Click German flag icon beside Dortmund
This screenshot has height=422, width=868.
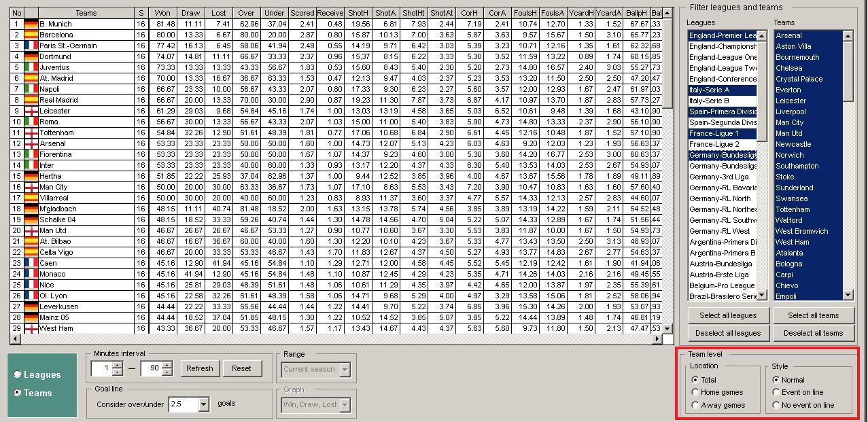coord(31,56)
